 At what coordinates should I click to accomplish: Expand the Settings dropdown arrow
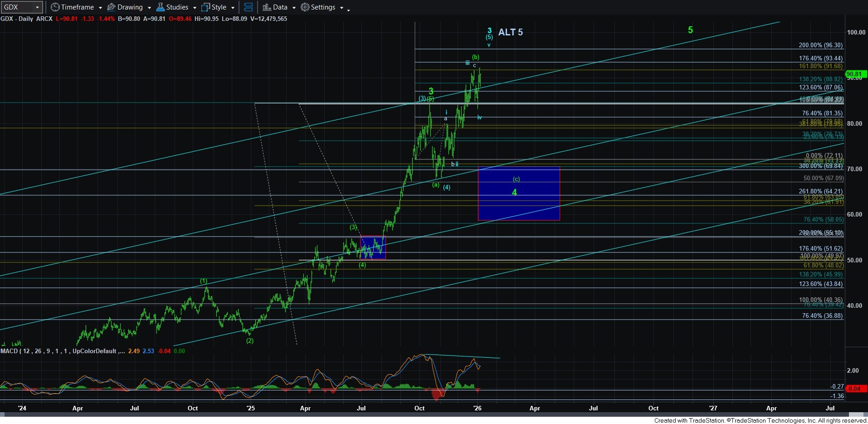pyautogui.click(x=341, y=8)
